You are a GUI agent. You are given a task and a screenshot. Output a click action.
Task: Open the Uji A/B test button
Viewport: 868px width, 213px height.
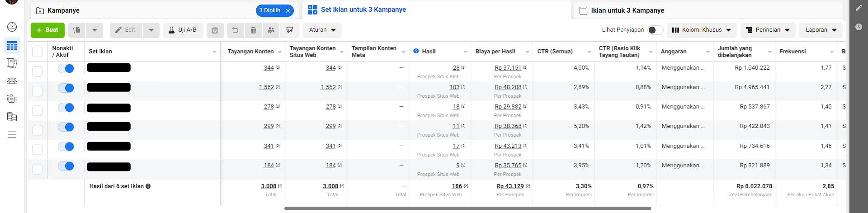point(183,30)
